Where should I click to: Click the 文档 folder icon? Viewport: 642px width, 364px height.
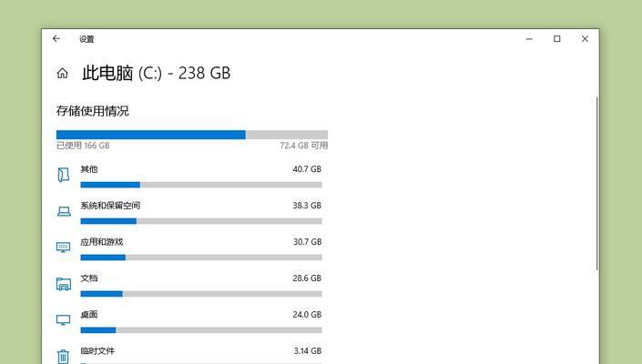pyautogui.click(x=64, y=284)
